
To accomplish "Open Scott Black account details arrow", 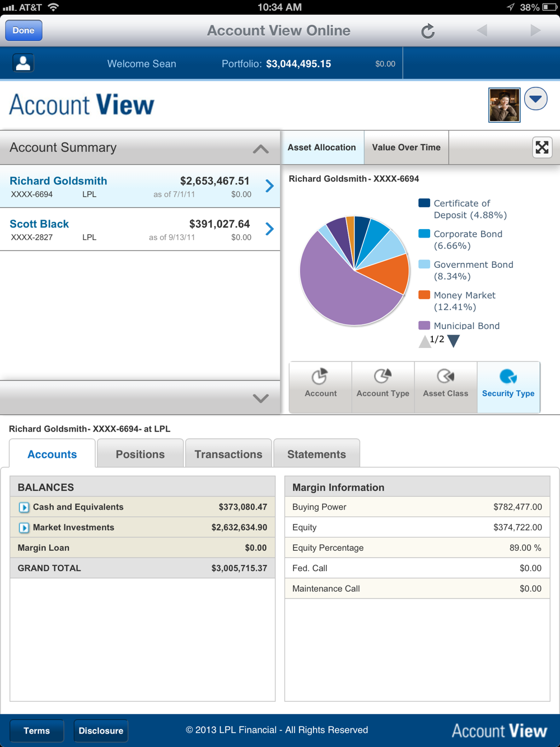I will [269, 229].
